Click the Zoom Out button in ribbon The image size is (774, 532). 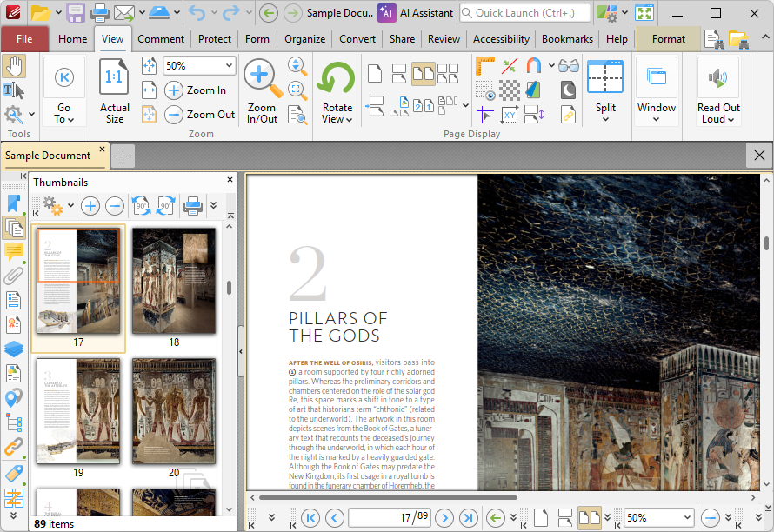pyautogui.click(x=200, y=115)
